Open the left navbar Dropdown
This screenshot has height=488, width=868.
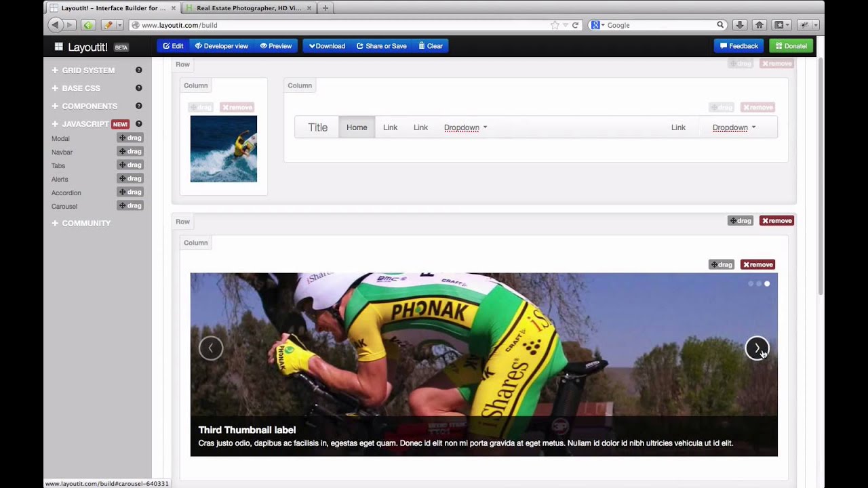point(466,127)
